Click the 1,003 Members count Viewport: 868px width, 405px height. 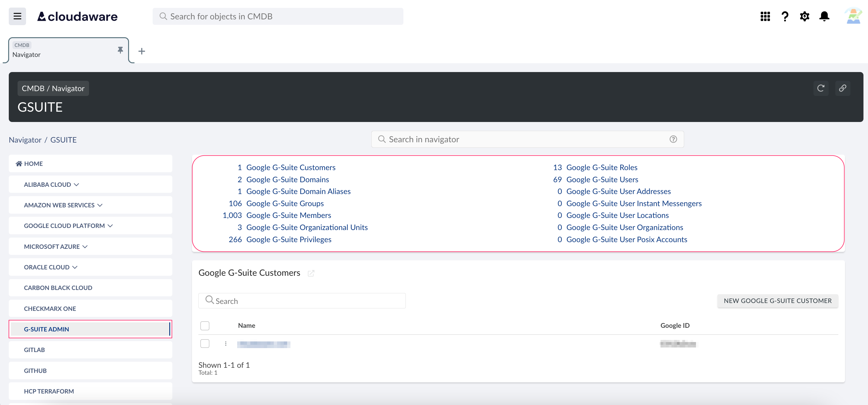(x=232, y=215)
